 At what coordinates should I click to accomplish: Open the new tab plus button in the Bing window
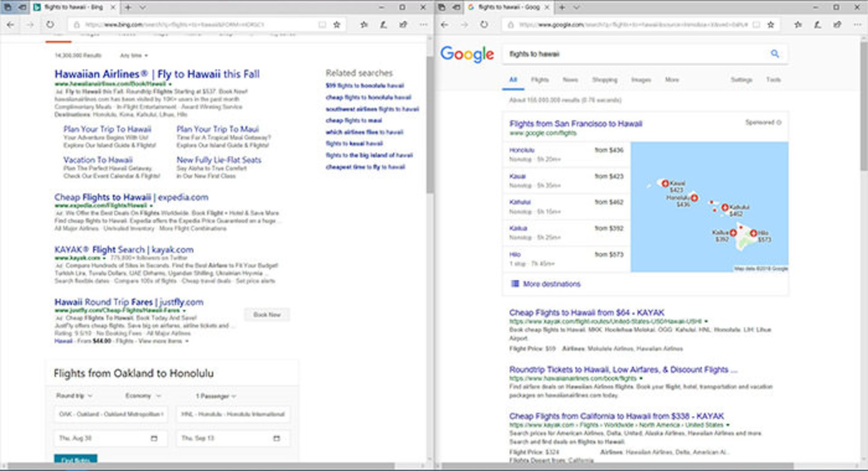coord(128,7)
